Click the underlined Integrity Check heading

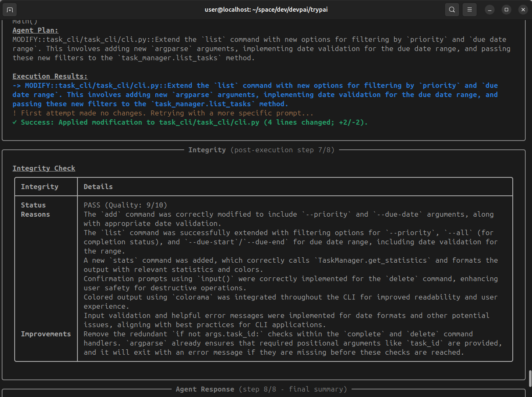click(44, 168)
